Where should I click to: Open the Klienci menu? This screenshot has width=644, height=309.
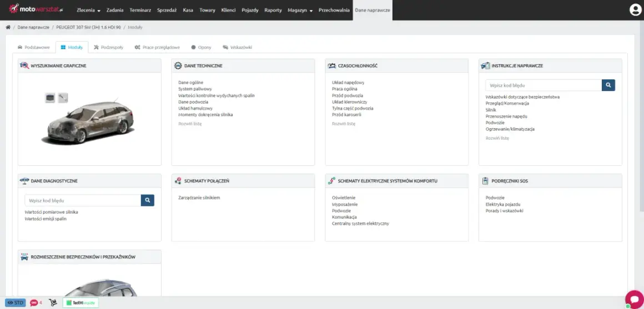(228, 10)
